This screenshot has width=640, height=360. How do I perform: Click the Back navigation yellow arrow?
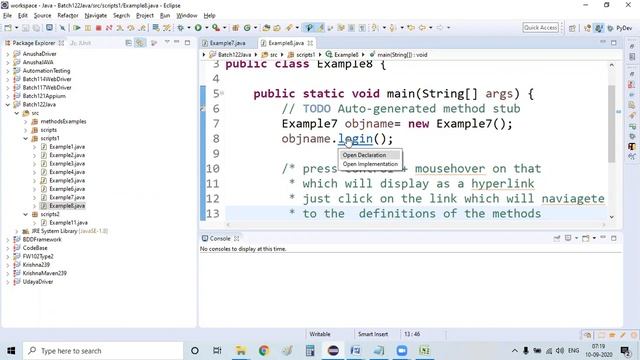point(422,28)
